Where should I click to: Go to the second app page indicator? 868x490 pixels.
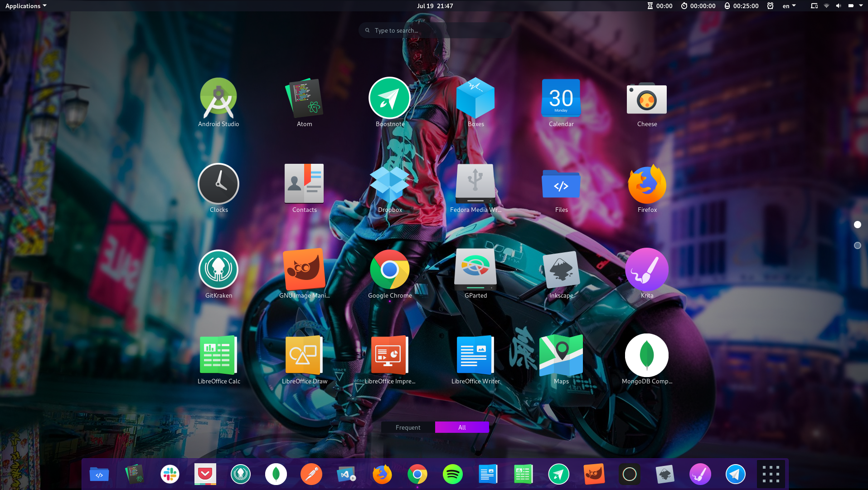tap(857, 245)
